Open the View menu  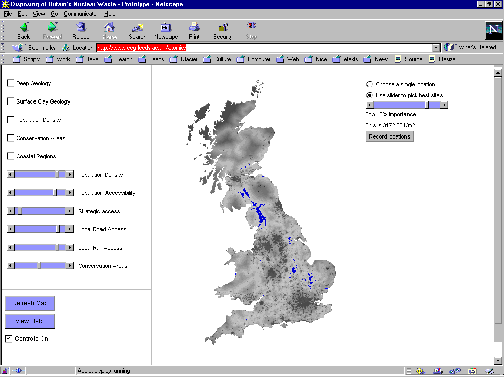point(39,14)
